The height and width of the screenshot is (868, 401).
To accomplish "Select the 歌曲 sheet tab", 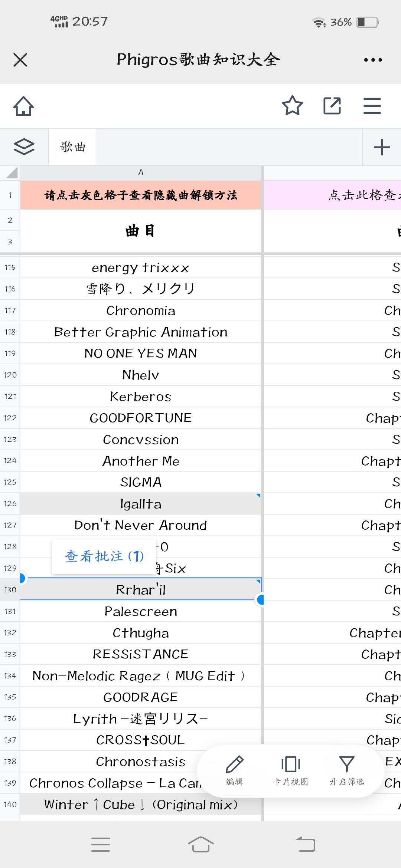I will tap(73, 147).
